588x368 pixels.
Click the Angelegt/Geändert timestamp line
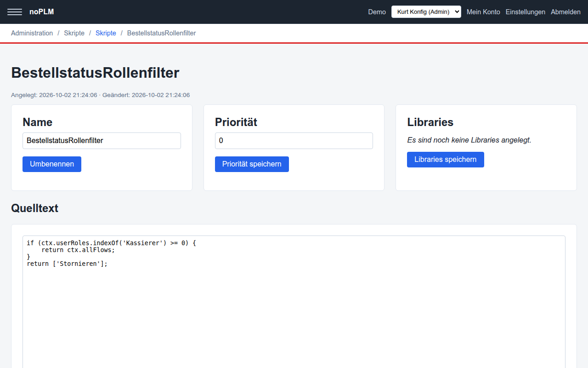[x=100, y=95]
